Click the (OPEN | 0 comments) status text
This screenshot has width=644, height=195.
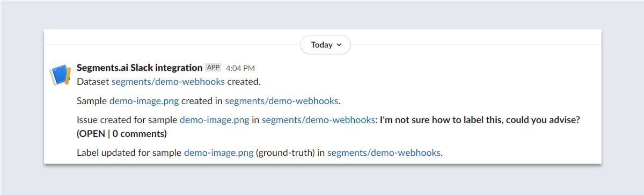tap(122, 133)
